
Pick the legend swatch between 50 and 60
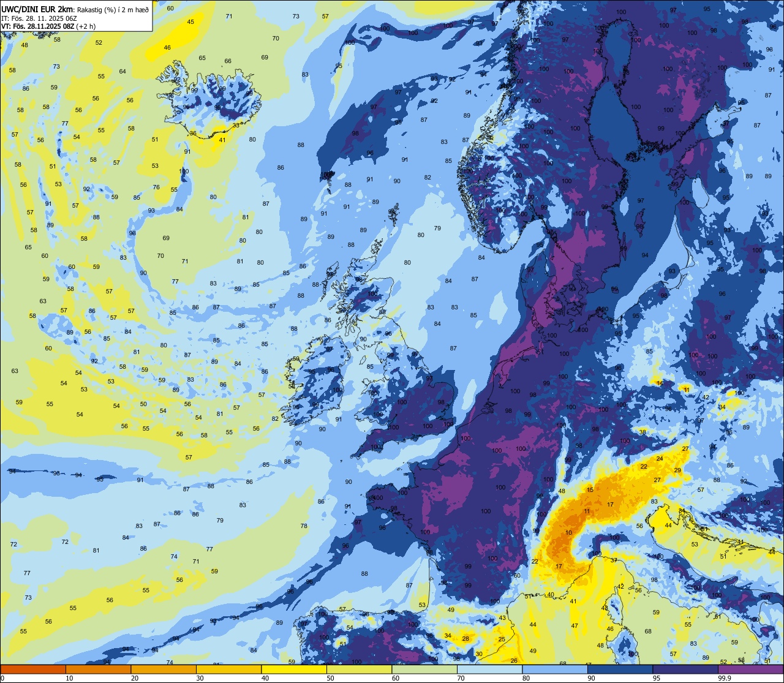point(359,669)
